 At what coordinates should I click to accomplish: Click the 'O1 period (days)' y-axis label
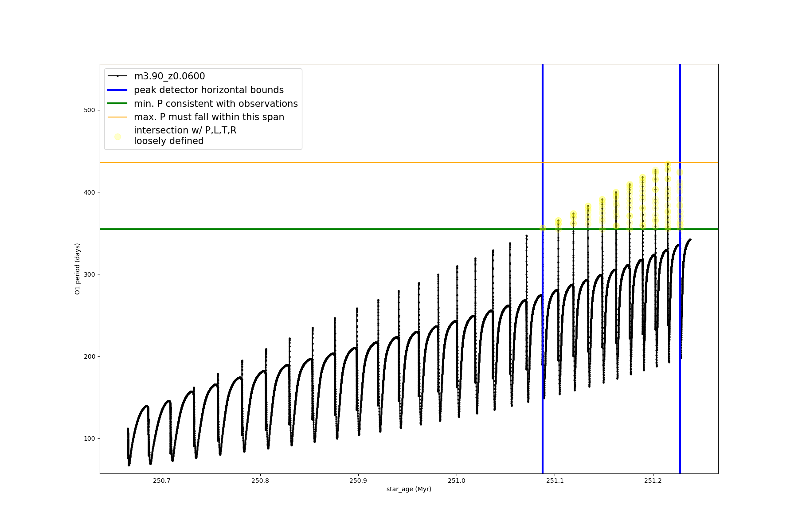[x=78, y=269]
